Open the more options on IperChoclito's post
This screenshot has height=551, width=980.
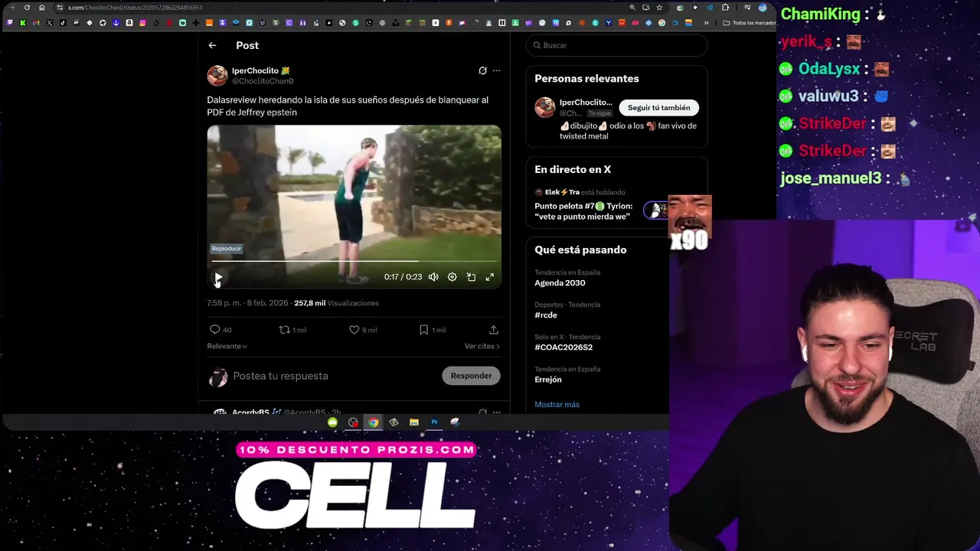[497, 70]
